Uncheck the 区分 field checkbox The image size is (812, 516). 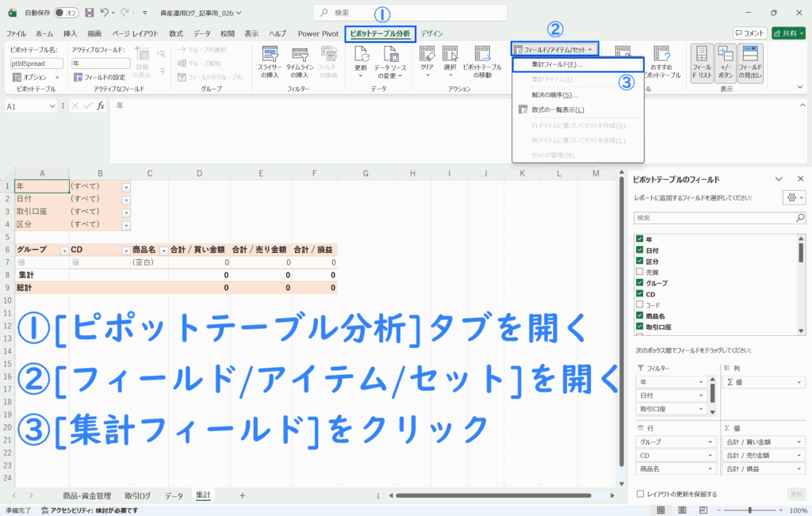pyautogui.click(x=640, y=261)
